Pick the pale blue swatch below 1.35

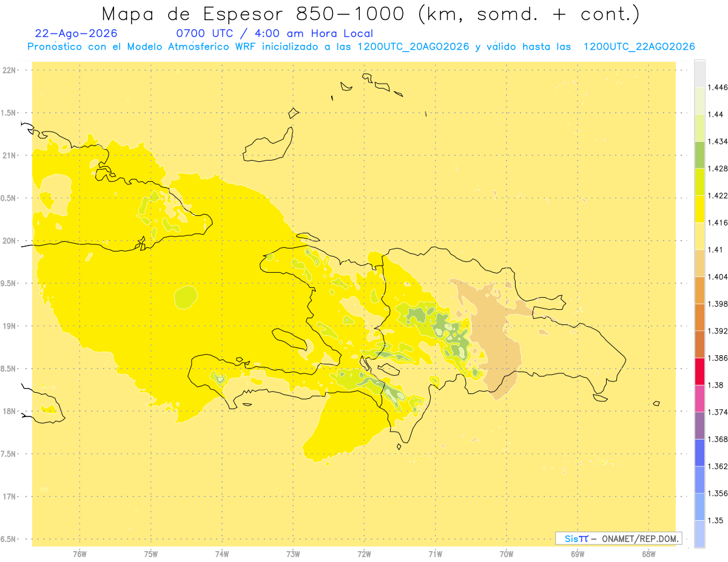pos(699,534)
